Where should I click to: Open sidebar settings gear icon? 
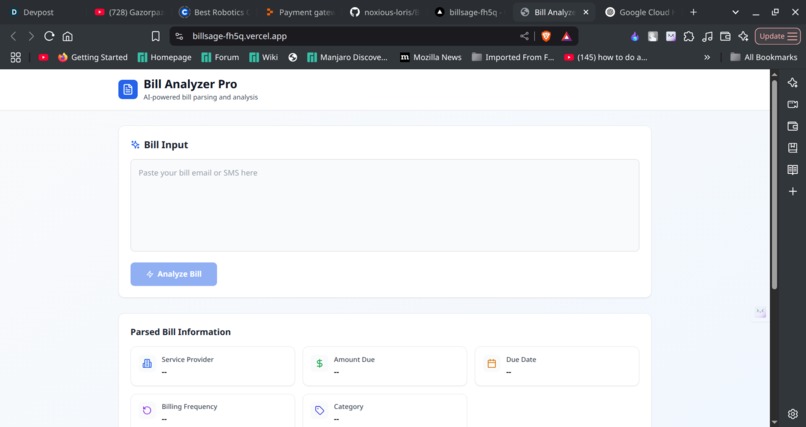[x=793, y=414]
